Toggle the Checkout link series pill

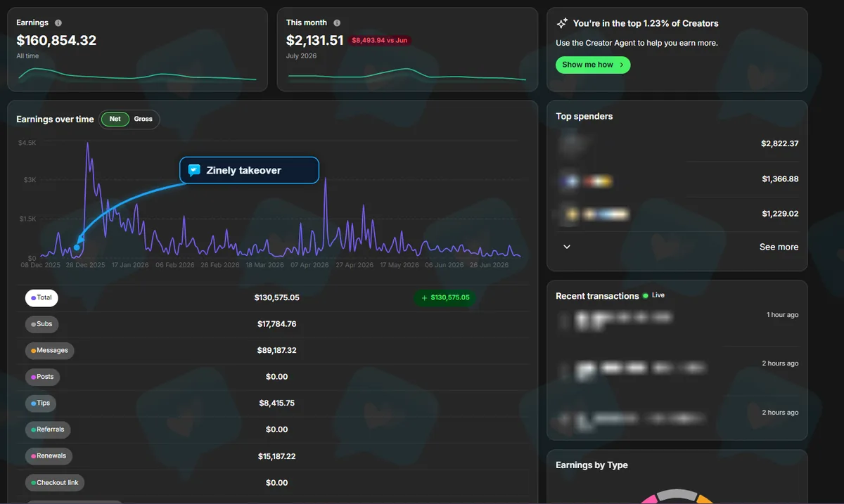(56, 483)
